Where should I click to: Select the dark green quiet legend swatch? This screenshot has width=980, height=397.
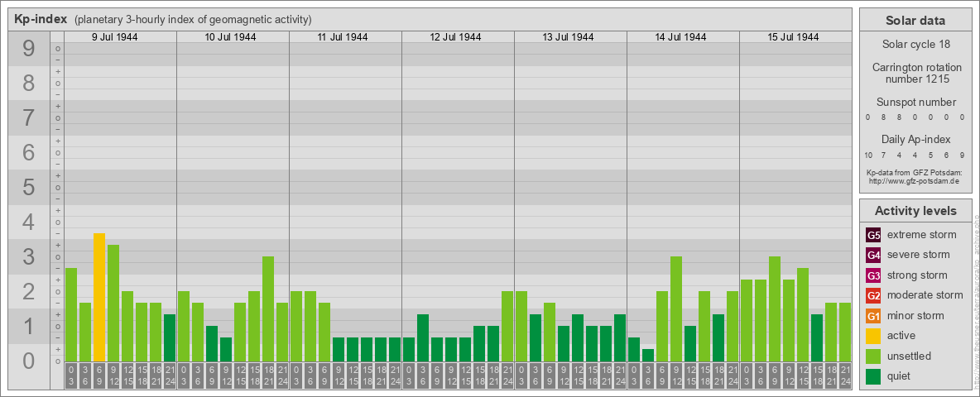click(872, 376)
